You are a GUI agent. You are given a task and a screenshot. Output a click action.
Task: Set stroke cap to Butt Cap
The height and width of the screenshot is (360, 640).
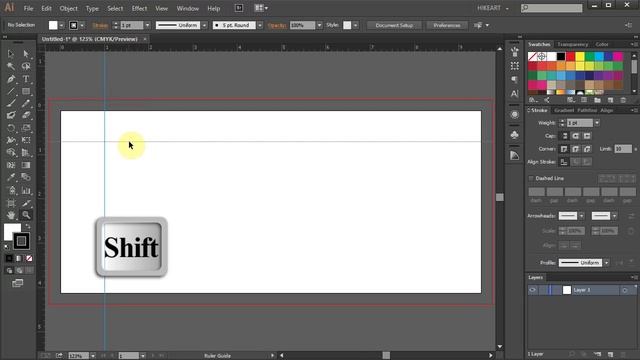pos(564,136)
